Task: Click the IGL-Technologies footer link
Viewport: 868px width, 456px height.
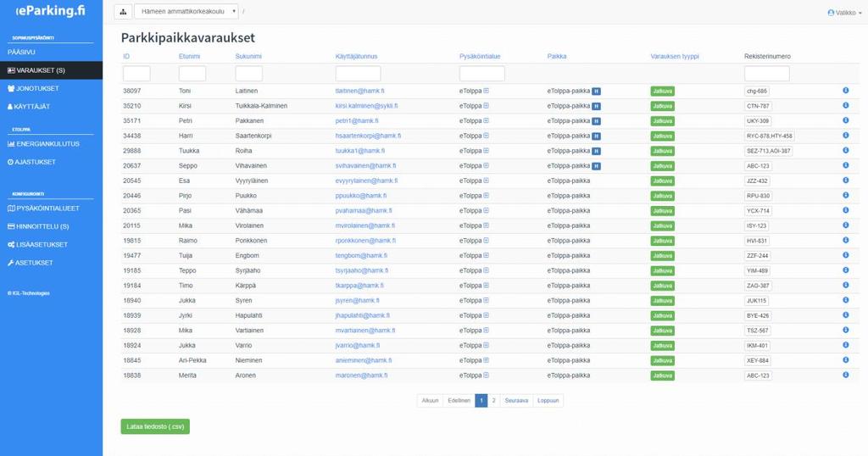Action: tap(28, 293)
